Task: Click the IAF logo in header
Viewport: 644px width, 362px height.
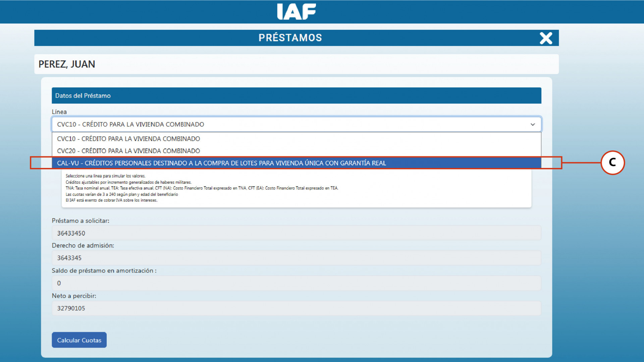Action: (x=297, y=12)
